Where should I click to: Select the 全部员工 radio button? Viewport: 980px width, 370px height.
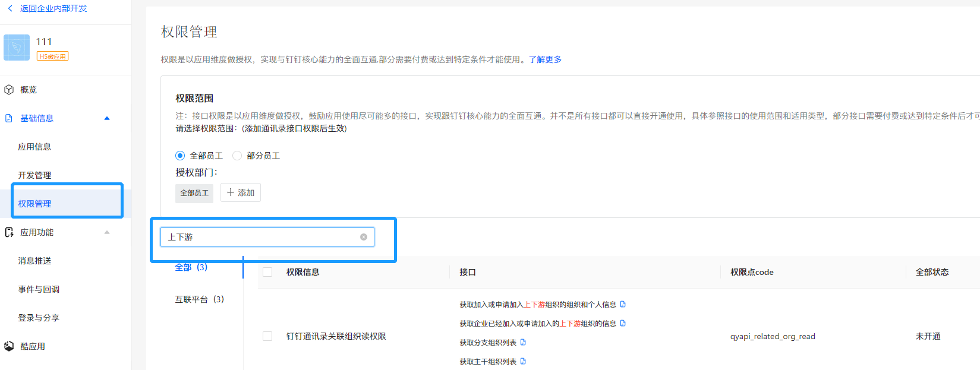180,156
